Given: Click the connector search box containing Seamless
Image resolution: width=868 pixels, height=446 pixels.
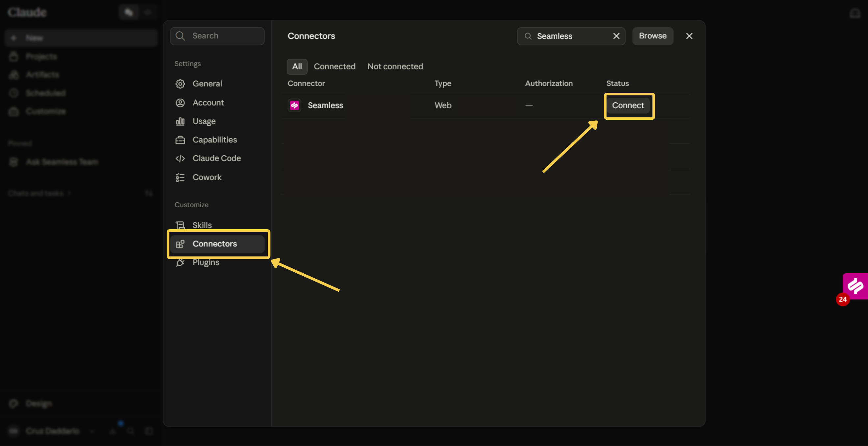Looking at the screenshot, I should point(571,36).
